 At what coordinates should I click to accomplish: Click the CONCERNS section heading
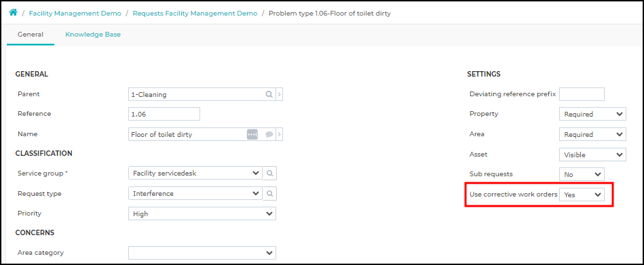(x=35, y=232)
